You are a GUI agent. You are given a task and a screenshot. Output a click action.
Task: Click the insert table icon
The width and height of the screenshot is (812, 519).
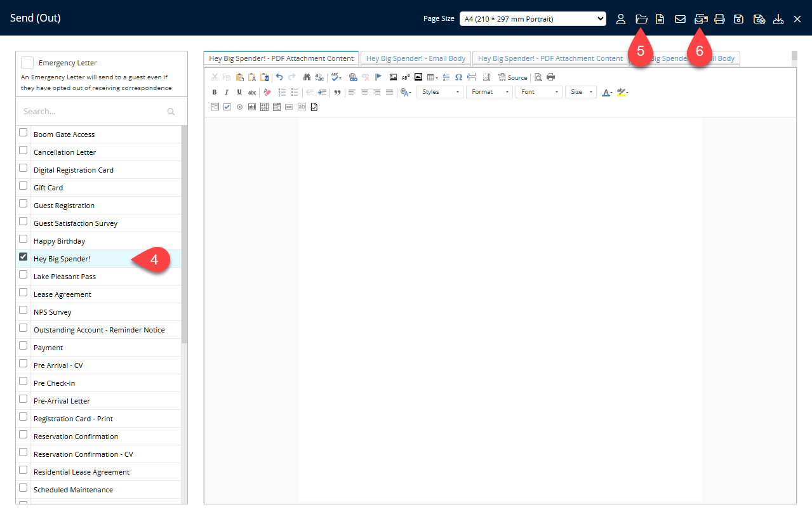tap(431, 77)
